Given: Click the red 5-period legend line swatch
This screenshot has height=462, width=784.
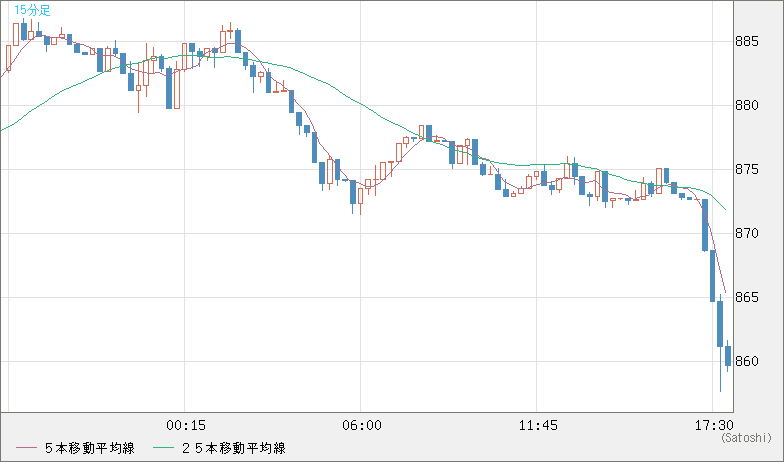Looking at the screenshot, I should (25, 447).
